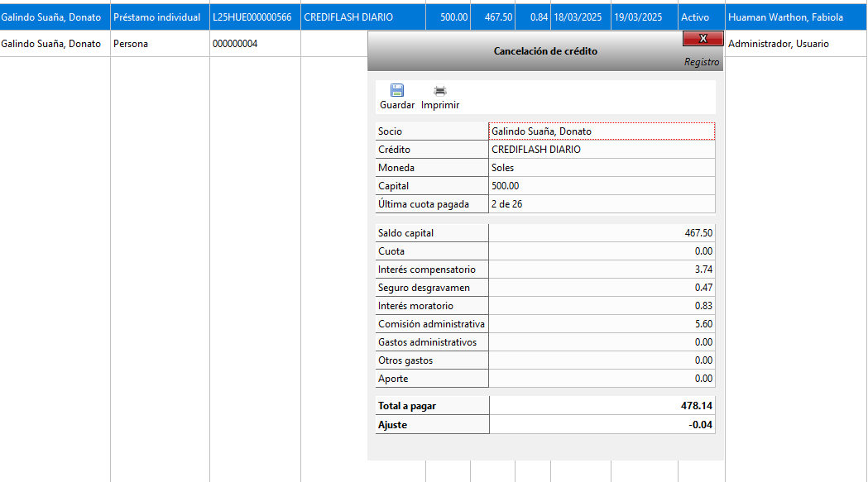Click the Moneda field showing Soles

[x=601, y=168]
